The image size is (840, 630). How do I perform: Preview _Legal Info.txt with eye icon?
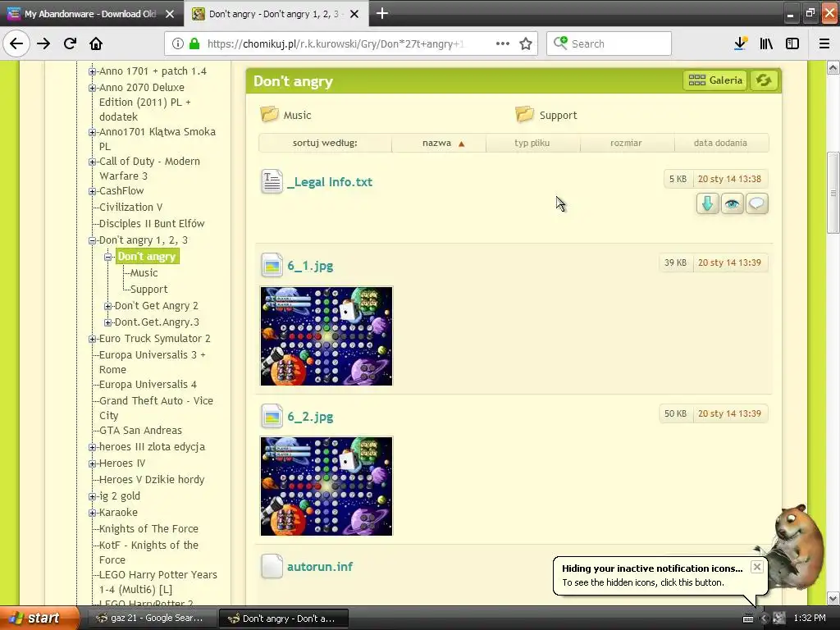[732, 203]
